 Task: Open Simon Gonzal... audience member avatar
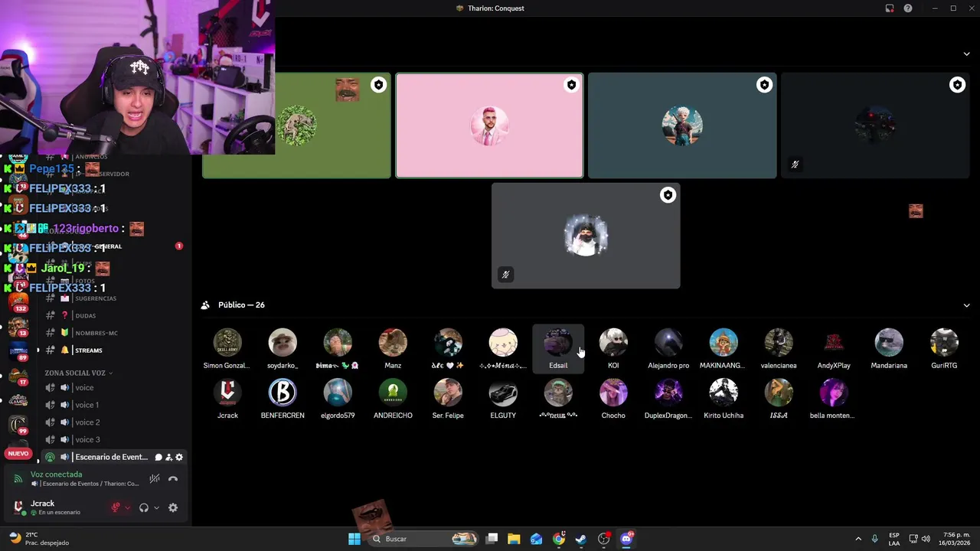tap(227, 343)
